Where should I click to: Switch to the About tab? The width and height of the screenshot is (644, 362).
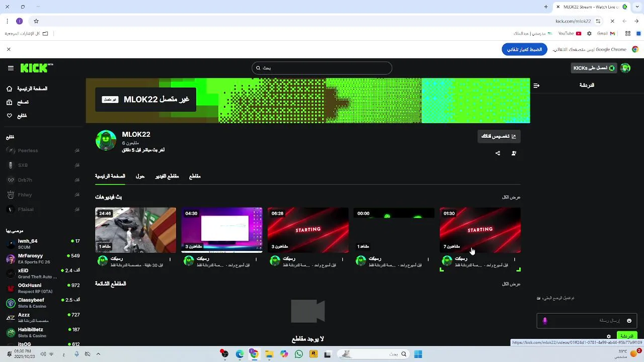140,176
